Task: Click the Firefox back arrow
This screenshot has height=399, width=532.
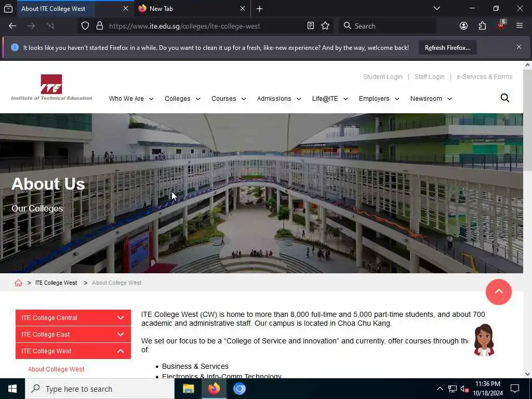Action: (12, 26)
